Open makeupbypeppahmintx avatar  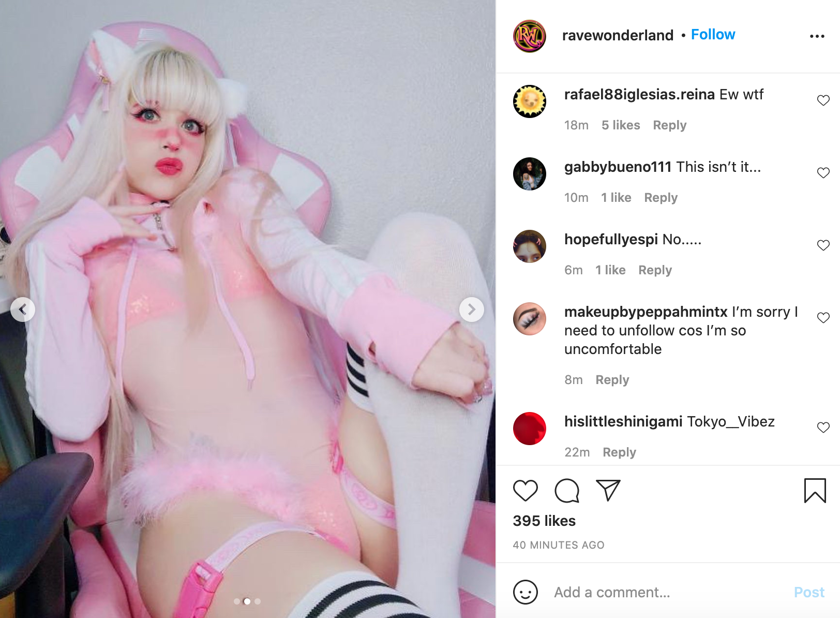tap(529, 319)
